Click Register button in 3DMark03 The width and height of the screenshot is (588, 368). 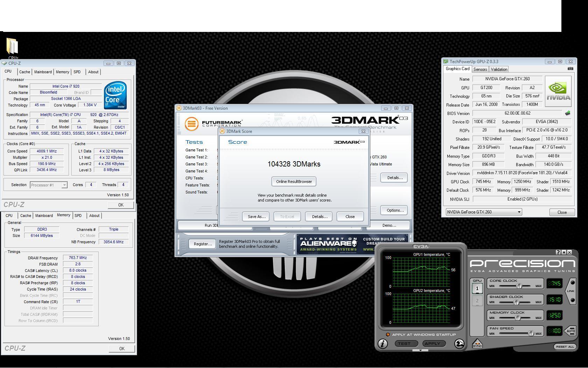coord(203,244)
